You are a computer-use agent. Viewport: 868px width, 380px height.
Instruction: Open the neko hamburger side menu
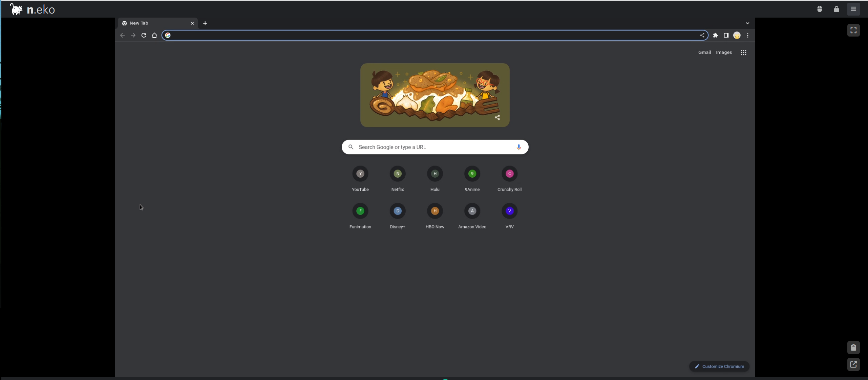853,9
